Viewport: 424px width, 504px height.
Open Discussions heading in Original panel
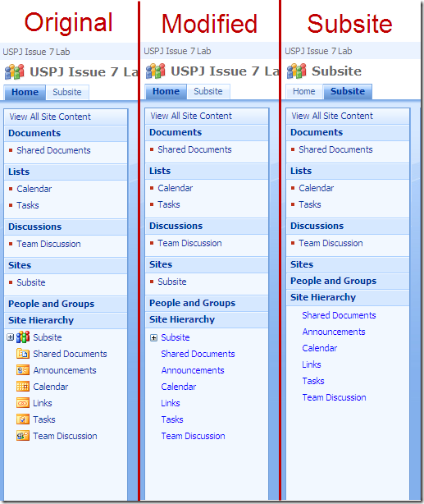click(34, 227)
